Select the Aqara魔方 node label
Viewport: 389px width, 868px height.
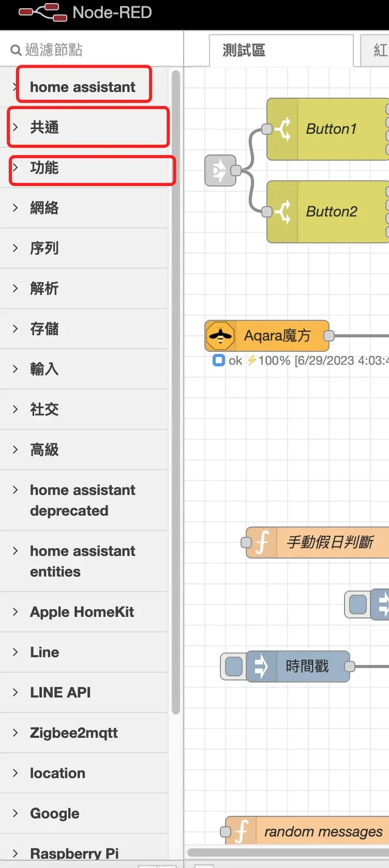[x=277, y=336]
